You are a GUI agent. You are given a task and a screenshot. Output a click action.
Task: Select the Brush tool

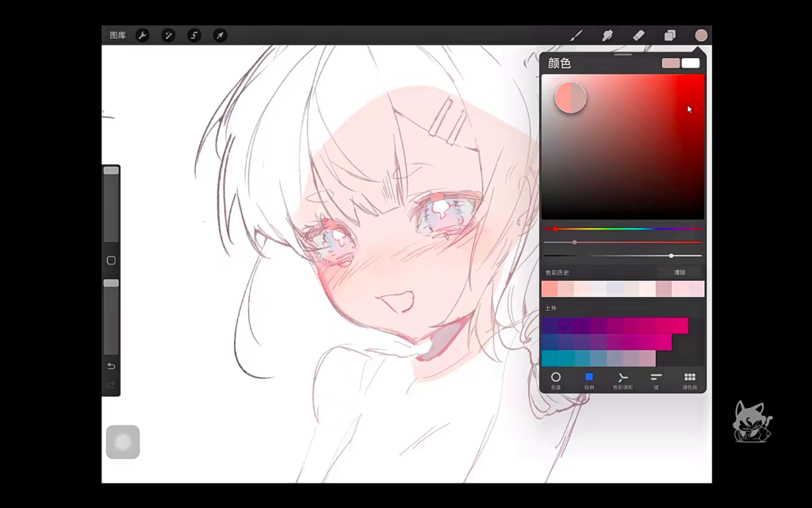point(576,36)
